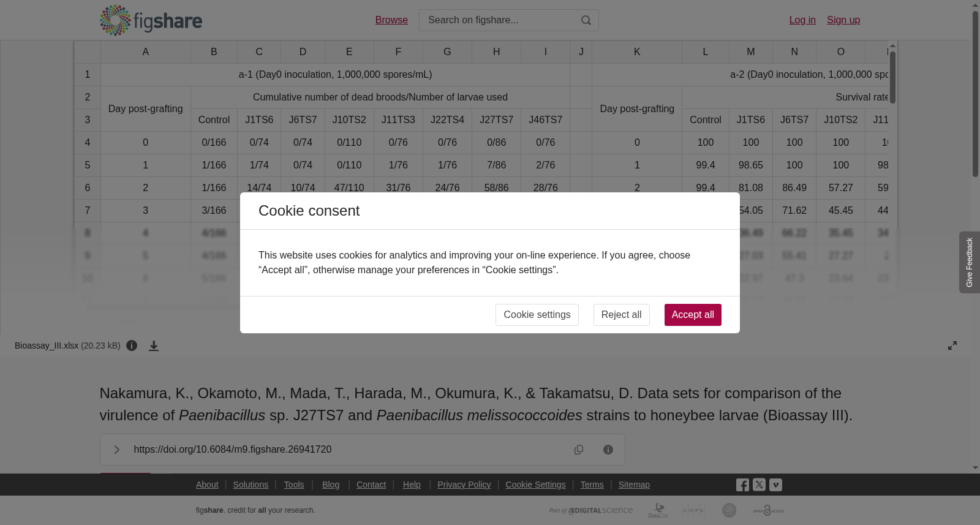Open the Browse page
This screenshot has height=525, width=980.
[391, 20]
